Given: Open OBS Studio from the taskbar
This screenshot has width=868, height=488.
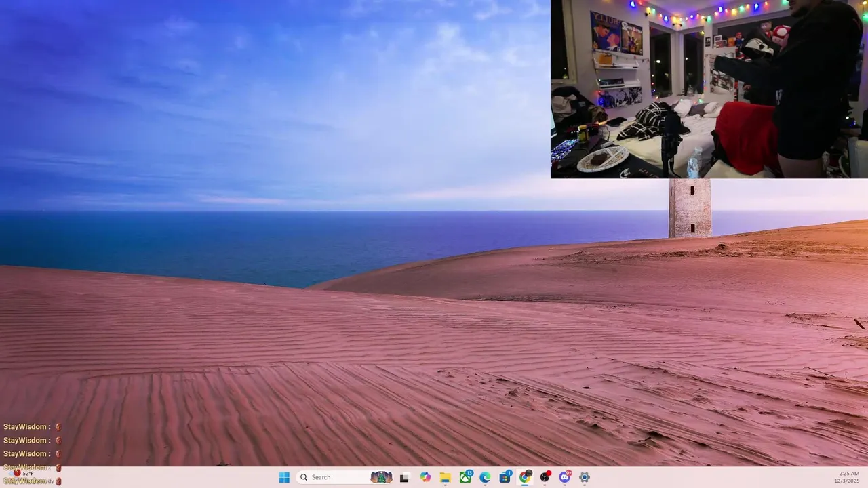Looking at the screenshot, I should [545, 477].
